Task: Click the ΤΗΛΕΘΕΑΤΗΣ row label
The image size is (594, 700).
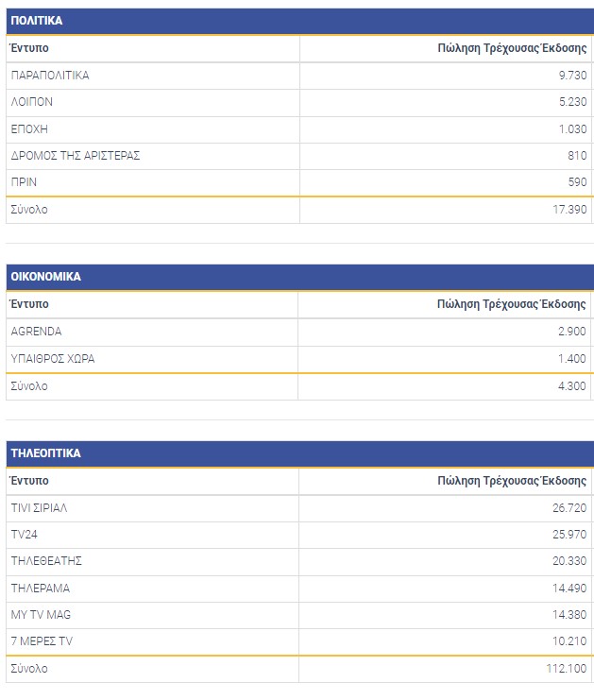Action: (46, 561)
